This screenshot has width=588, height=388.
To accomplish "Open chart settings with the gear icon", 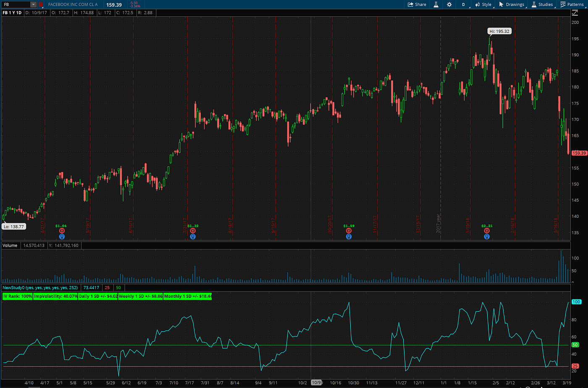I will (x=449, y=5).
